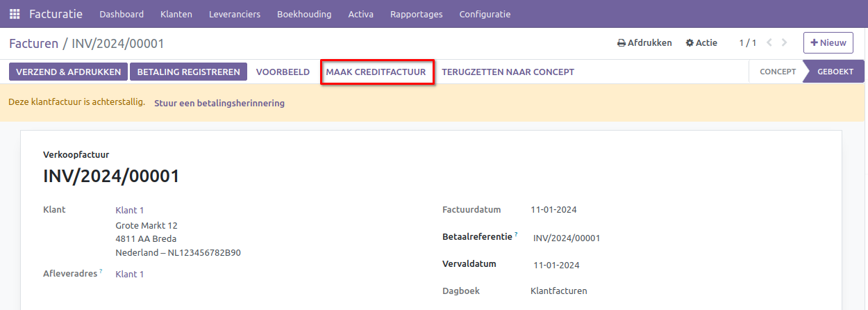
Task: Open the Leveranciers menu
Action: pyautogui.click(x=235, y=14)
